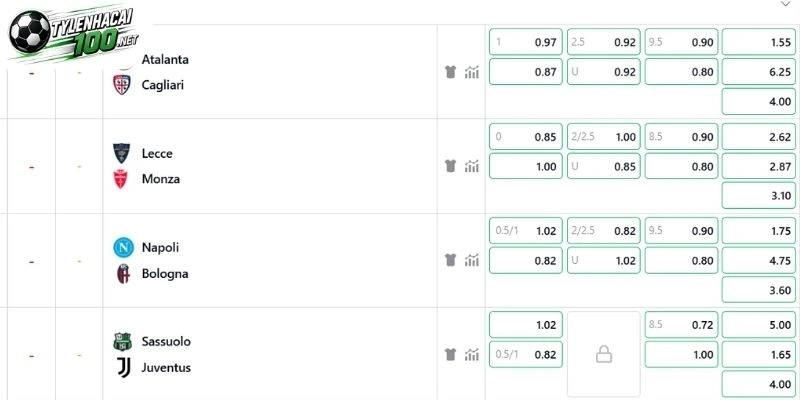Open stats chart icon for Atalanta vs Cagliari
Screen dimensions: 800x400
472,72
